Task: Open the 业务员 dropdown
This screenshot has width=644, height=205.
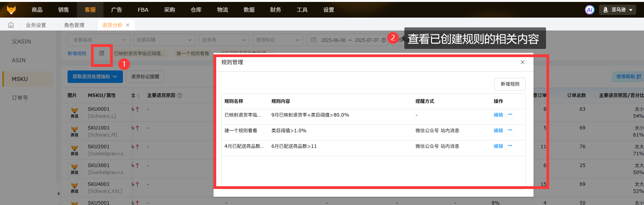Action: tap(224, 40)
